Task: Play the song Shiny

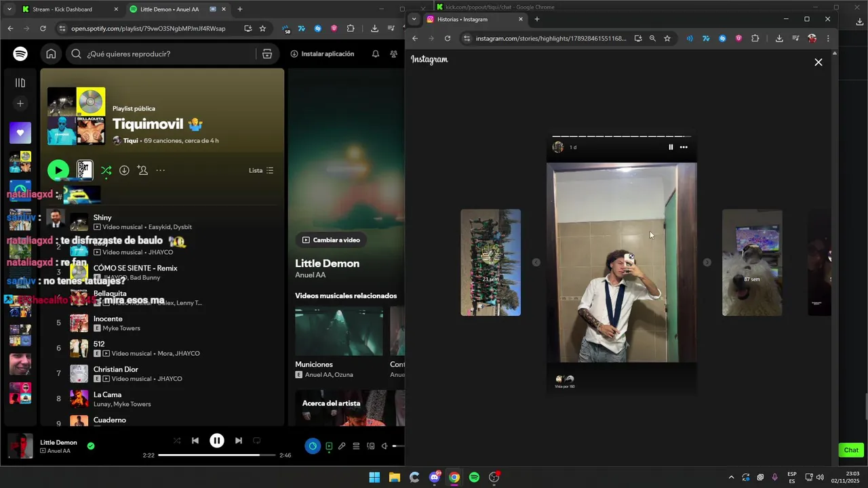Action: (x=102, y=218)
